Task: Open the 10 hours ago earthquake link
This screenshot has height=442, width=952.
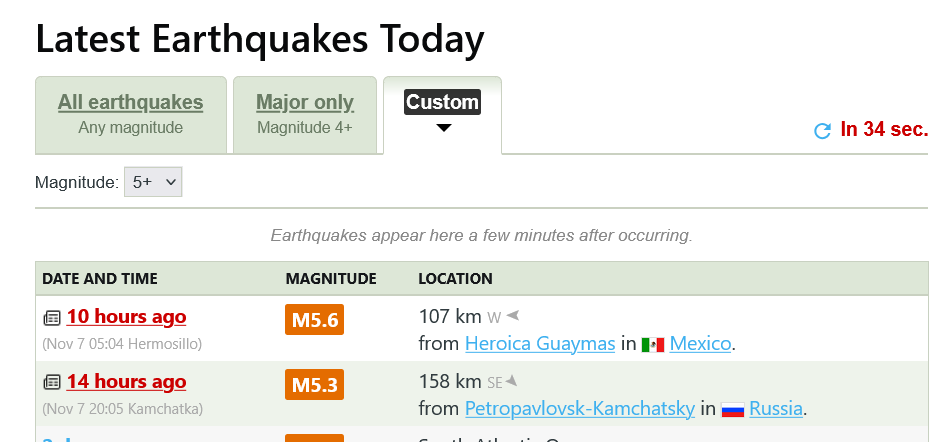Action: click(x=126, y=317)
